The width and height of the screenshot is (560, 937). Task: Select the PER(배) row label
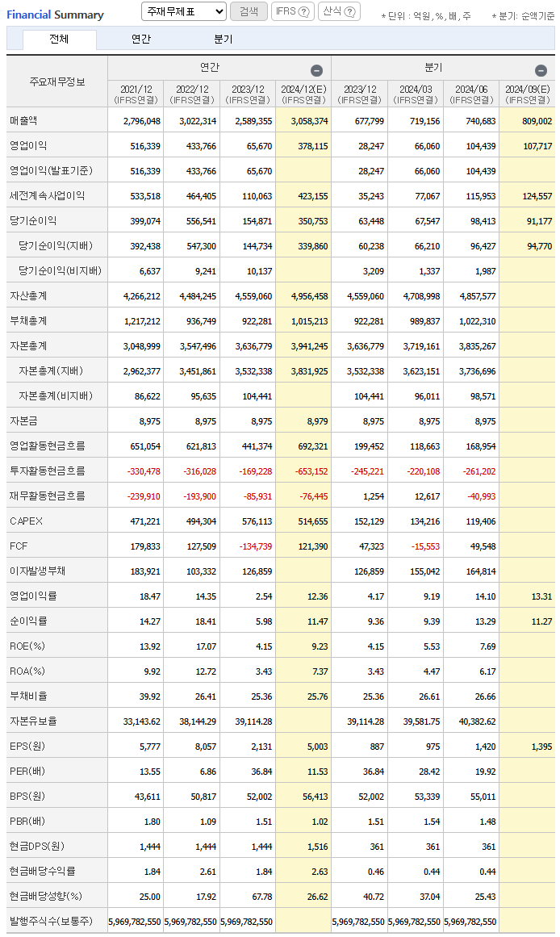27,772
